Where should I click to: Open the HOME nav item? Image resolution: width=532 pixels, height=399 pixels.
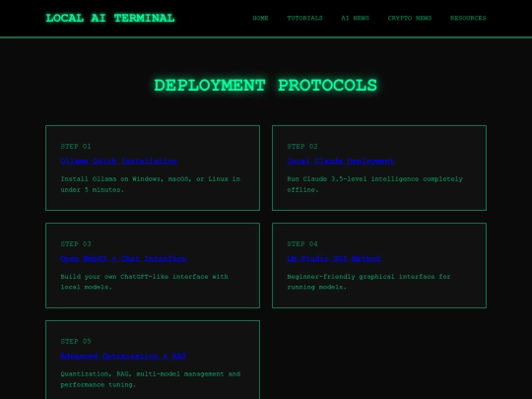(x=260, y=18)
